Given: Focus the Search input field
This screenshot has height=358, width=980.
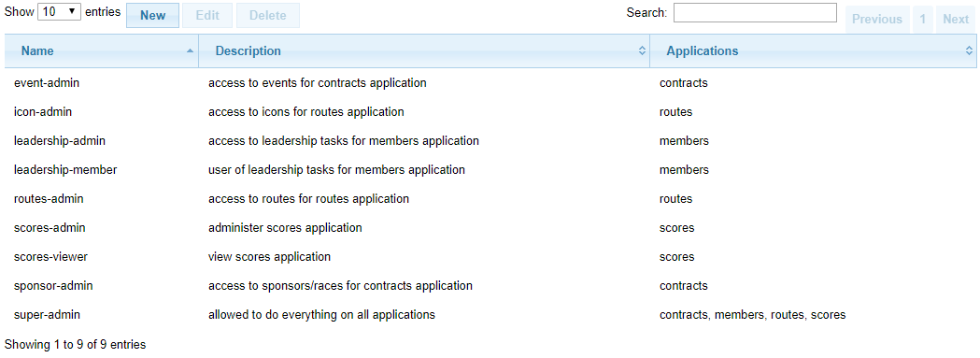Looking at the screenshot, I should click(x=755, y=12).
